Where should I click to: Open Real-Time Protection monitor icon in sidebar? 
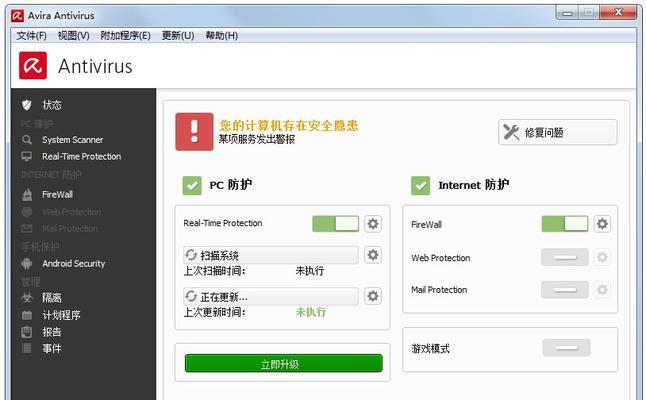point(27,157)
